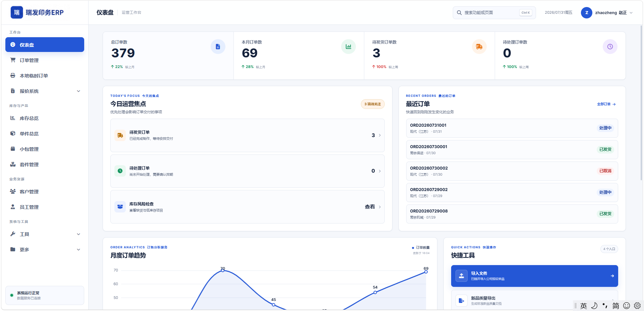This screenshot has height=311, width=644.
Task: Click the 搜索功能或页面 search field
Action: (494, 13)
